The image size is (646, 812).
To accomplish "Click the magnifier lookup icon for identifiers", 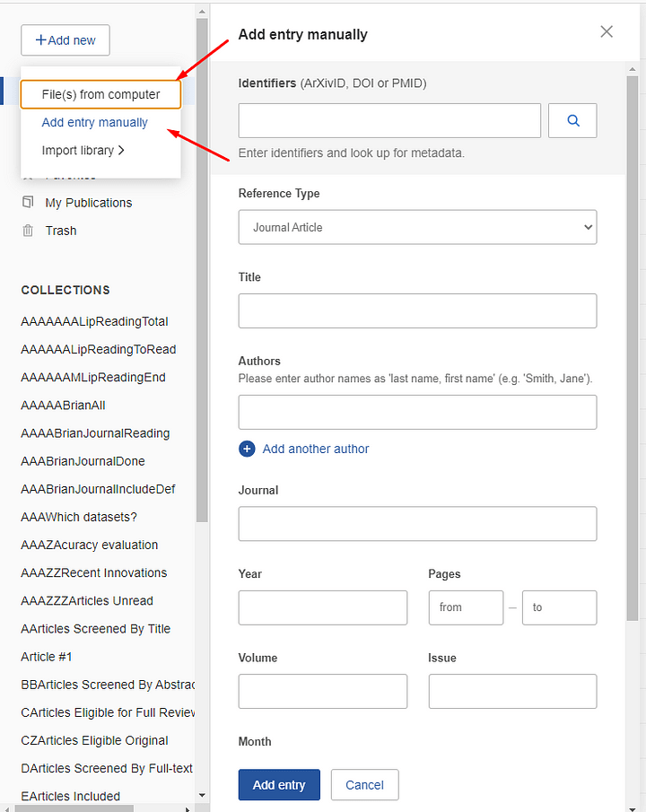I will (x=572, y=120).
